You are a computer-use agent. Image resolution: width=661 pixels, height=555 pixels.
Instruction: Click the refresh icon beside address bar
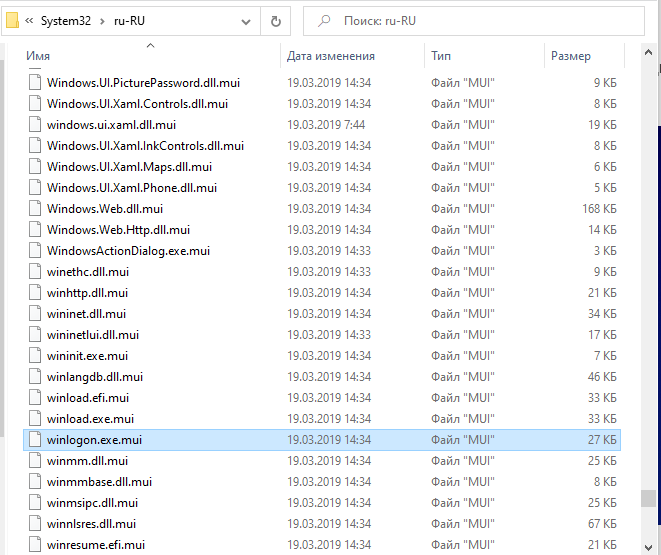[276, 21]
